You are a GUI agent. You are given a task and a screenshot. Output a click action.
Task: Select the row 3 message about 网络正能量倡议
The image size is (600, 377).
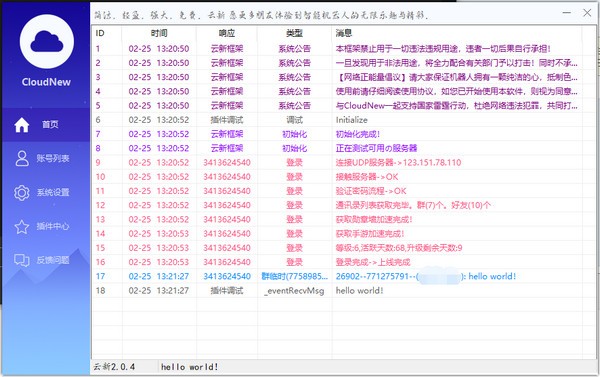pos(457,77)
